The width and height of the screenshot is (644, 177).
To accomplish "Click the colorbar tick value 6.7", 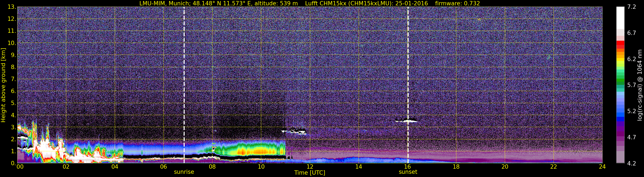I will 632,33.
